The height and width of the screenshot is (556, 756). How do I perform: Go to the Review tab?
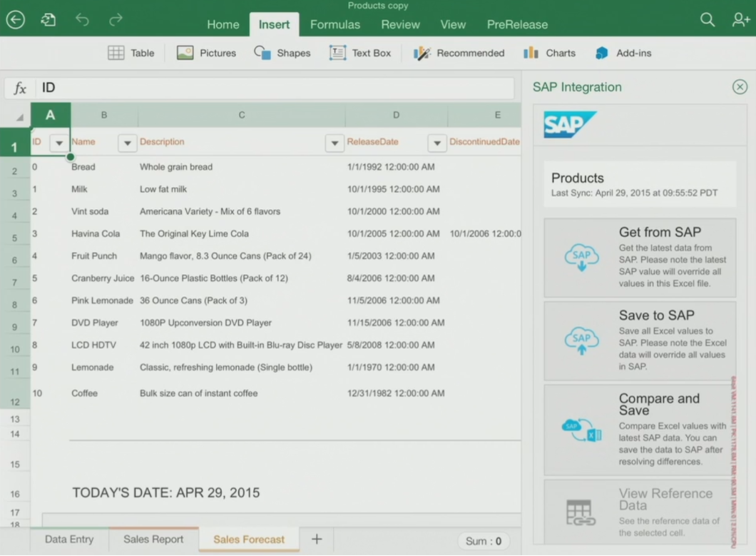tap(400, 24)
